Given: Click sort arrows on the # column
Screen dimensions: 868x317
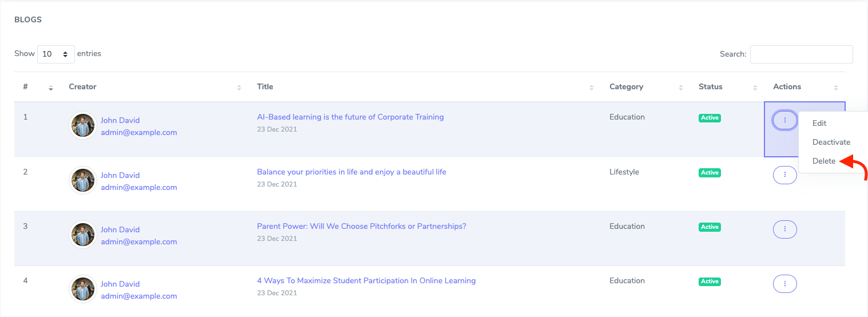Looking at the screenshot, I should [x=50, y=88].
